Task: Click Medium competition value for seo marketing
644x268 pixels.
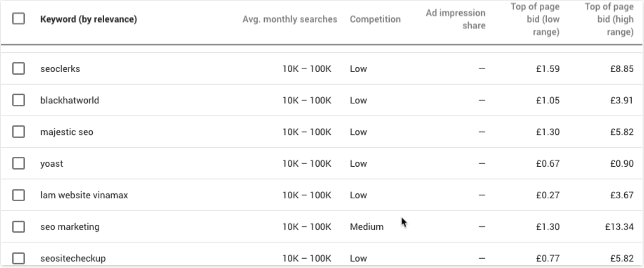Action: [x=366, y=227]
